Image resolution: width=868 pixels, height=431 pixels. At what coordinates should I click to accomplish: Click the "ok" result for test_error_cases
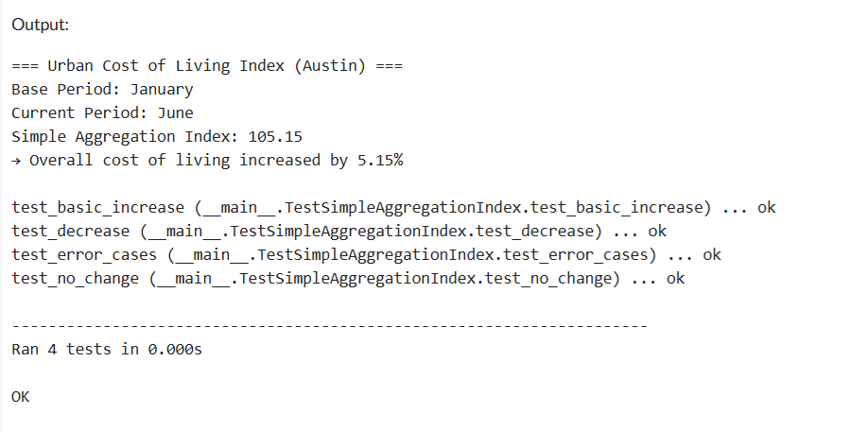712,255
